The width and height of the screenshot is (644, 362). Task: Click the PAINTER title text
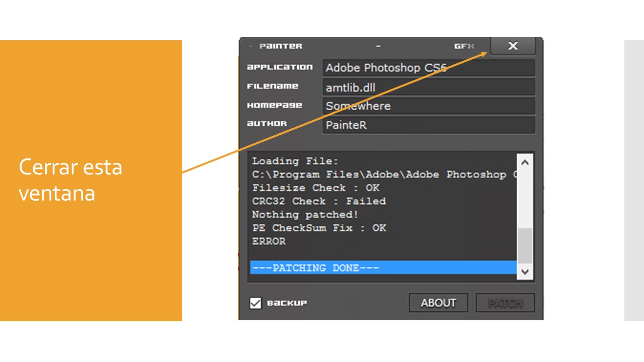coord(281,46)
